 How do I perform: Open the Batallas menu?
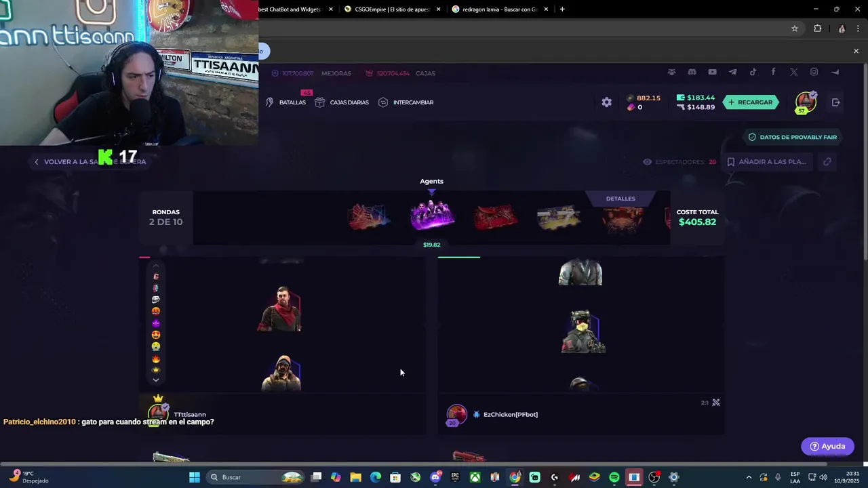[x=285, y=102]
